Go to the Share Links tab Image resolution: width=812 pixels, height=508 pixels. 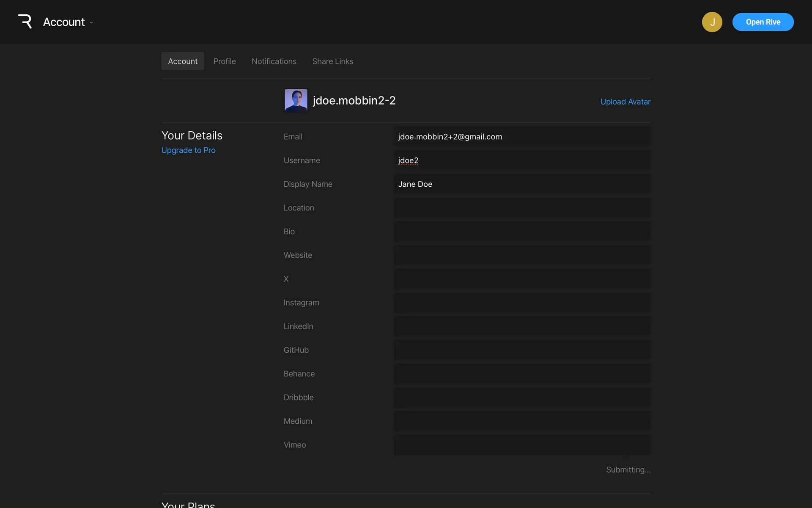pos(332,61)
